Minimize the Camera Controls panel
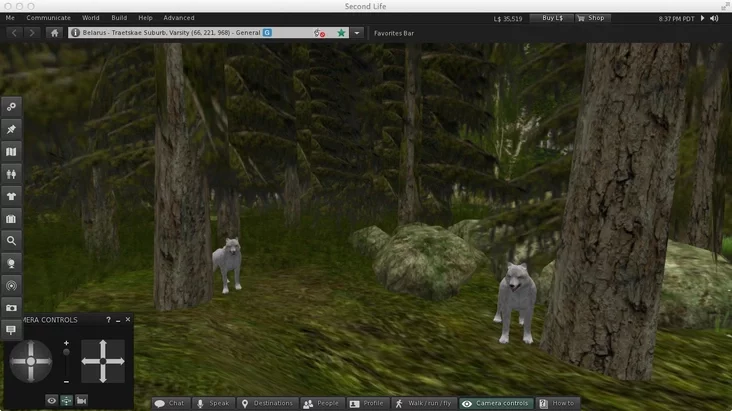Screen dimensions: 732x411 point(118,320)
